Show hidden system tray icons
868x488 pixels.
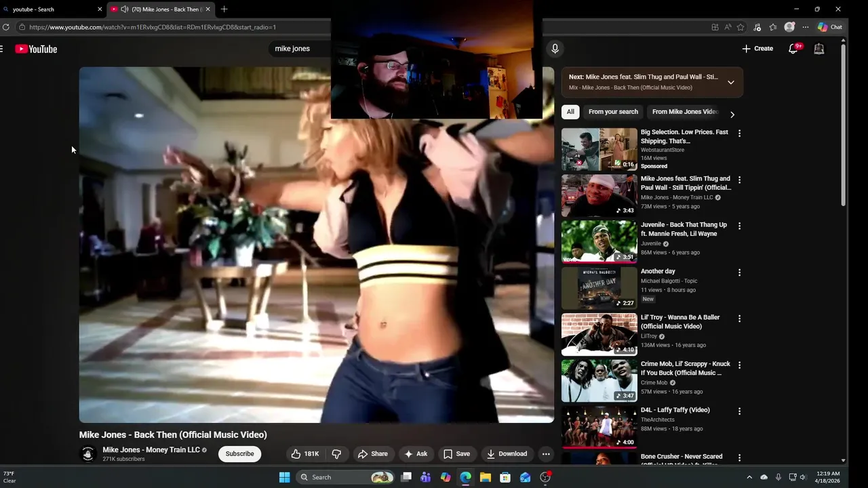click(x=749, y=477)
